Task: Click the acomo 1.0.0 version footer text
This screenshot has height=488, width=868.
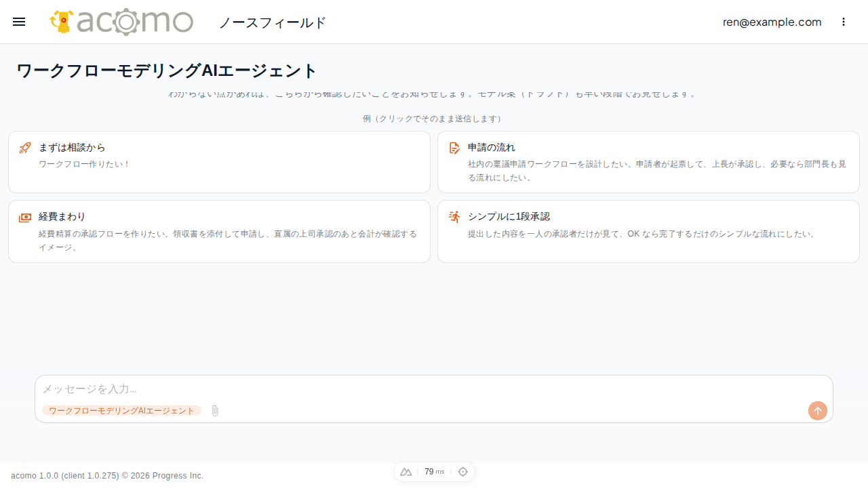Action: [x=107, y=476]
